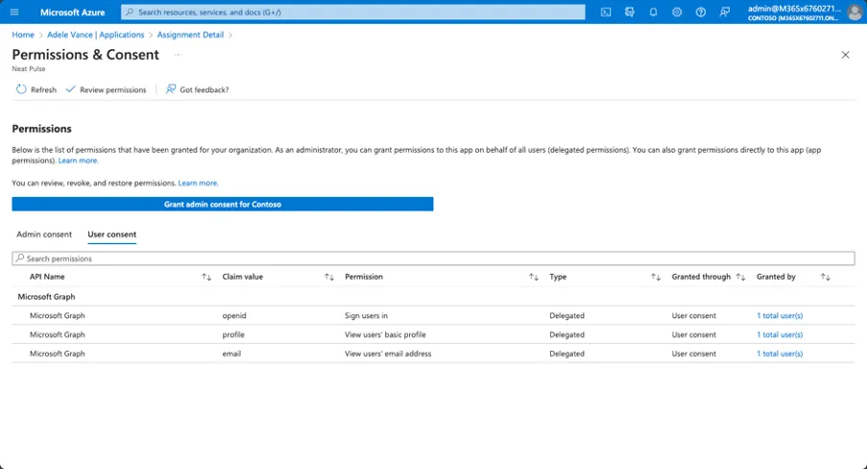Sort the table by Claim value
Viewport: 868px width, 469px height.
click(328, 277)
